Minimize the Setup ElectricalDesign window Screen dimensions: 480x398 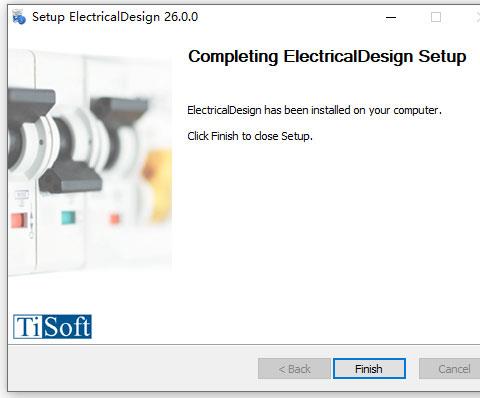click(391, 17)
